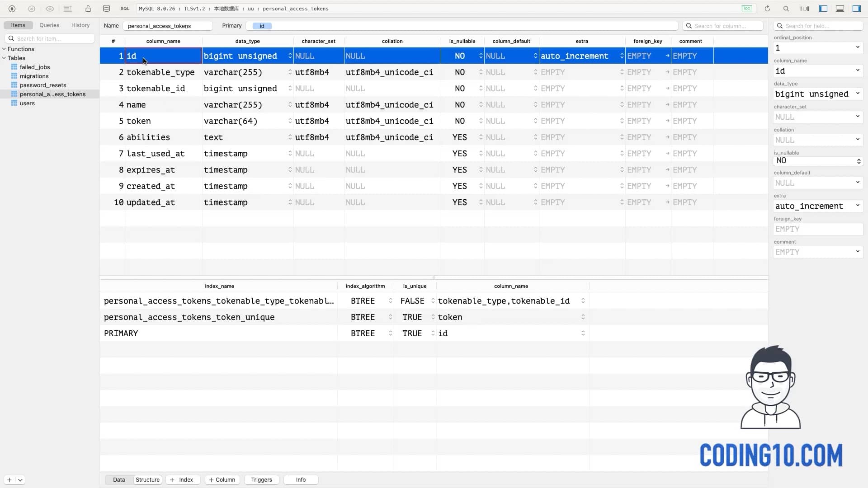
Task: Toggle is_unique for personal_access_tokens_token_unique index
Action: 433,317
